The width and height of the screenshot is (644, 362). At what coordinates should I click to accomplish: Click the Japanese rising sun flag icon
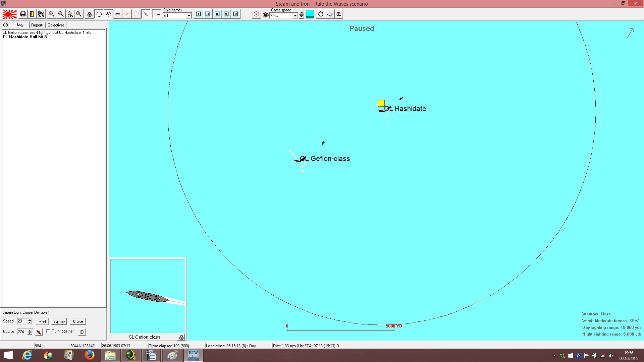10,14
